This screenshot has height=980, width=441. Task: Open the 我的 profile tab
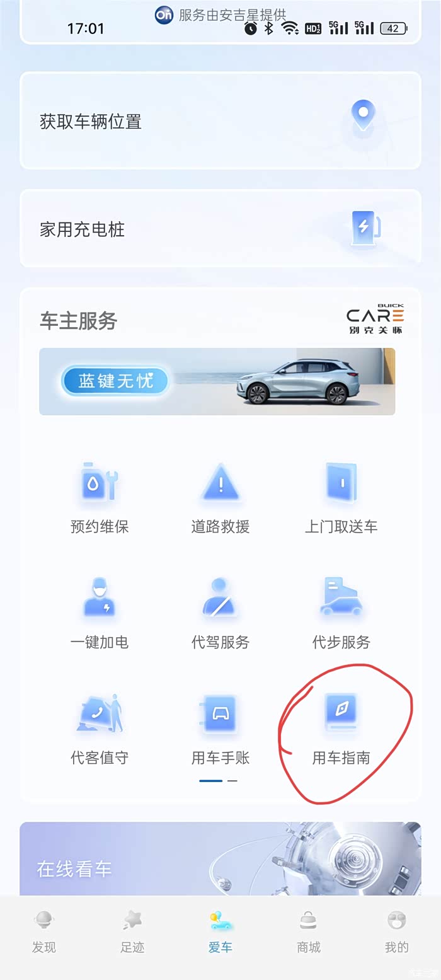[x=397, y=933]
